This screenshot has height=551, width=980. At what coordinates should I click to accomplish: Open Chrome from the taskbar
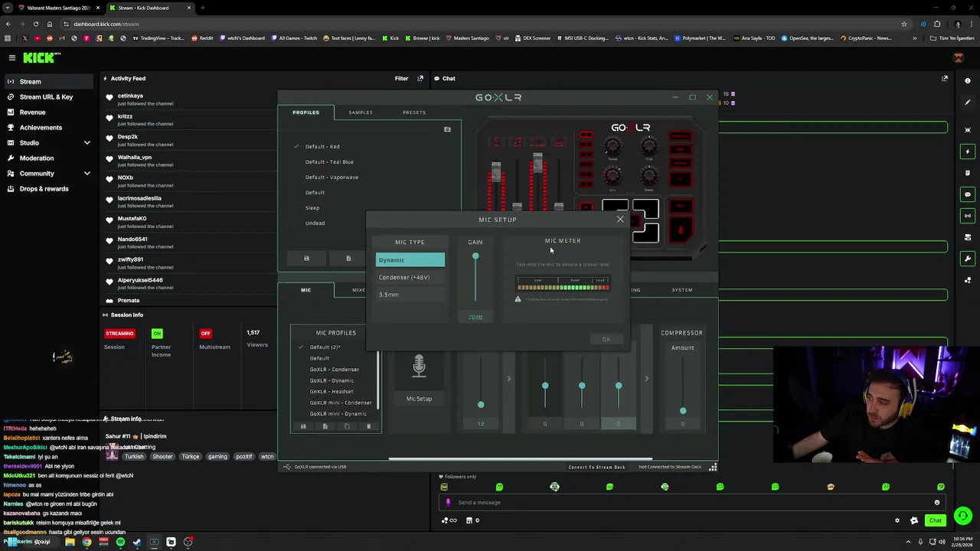pyautogui.click(x=87, y=542)
